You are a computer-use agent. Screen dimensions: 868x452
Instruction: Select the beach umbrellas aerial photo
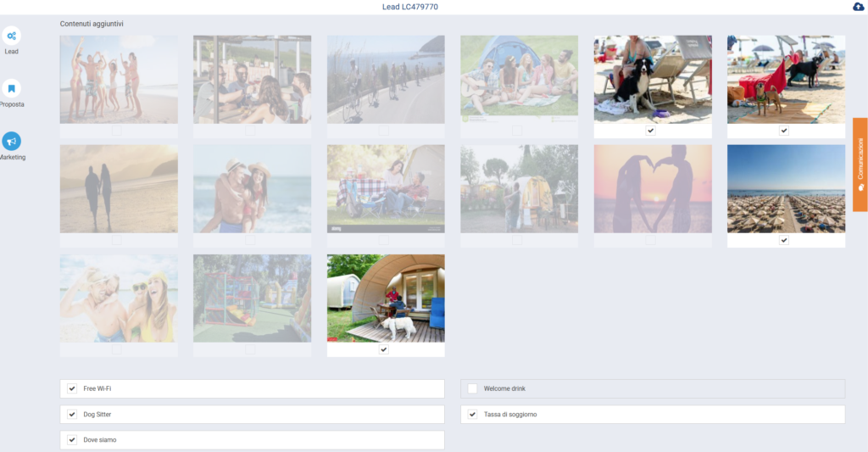tap(786, 188)
